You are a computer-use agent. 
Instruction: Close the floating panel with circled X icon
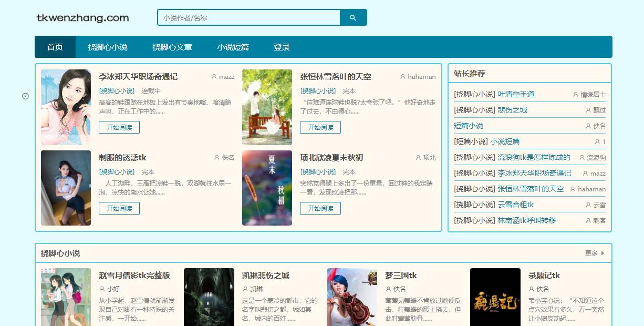(x=25, y=96)
